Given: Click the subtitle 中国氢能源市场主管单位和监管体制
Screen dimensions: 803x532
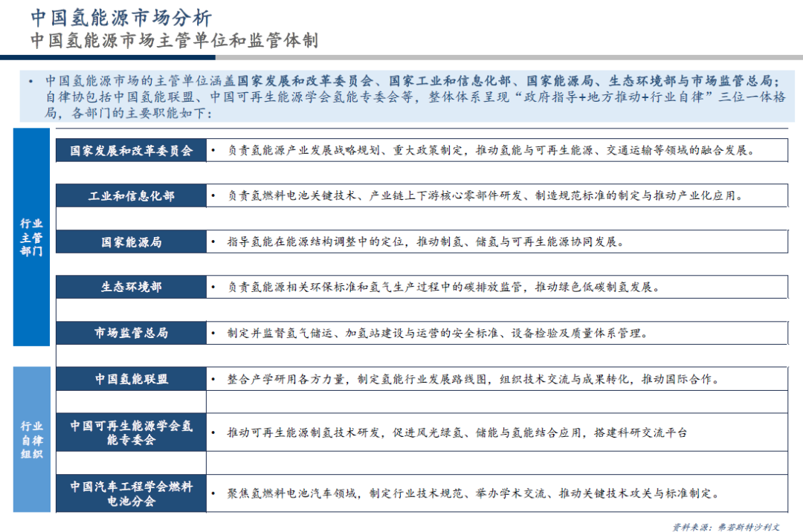Looking at the screenshot, I should click(174, 40).
